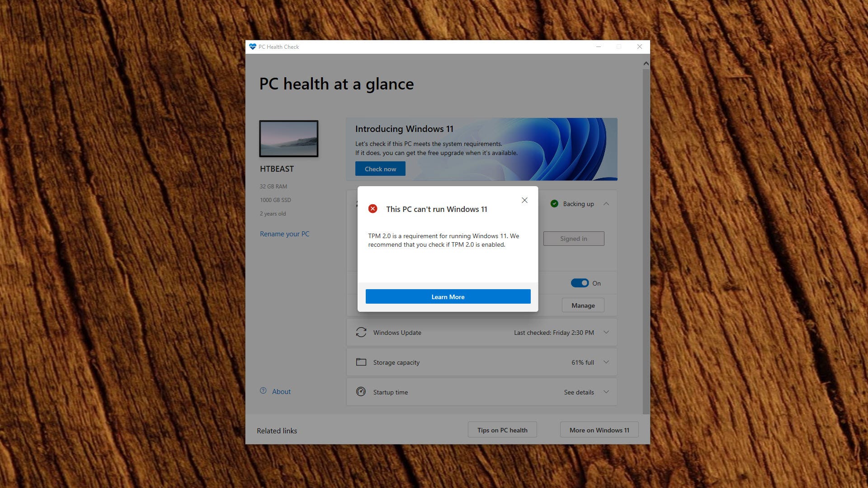The image size is (868, 488).
Task: Expand the Windows Update section chevron
Action: pyautogui.click(x=607, y=333)
